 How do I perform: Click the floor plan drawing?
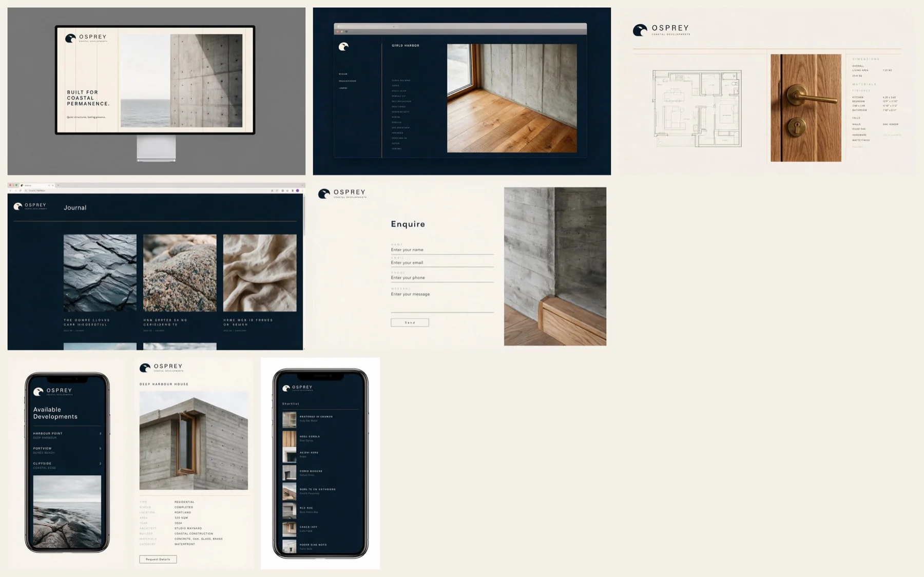click(697, 109)
